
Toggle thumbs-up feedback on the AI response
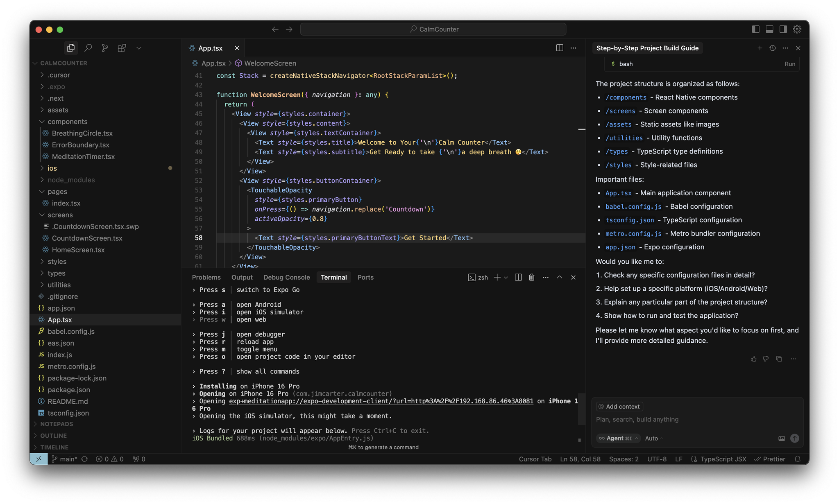753,359
